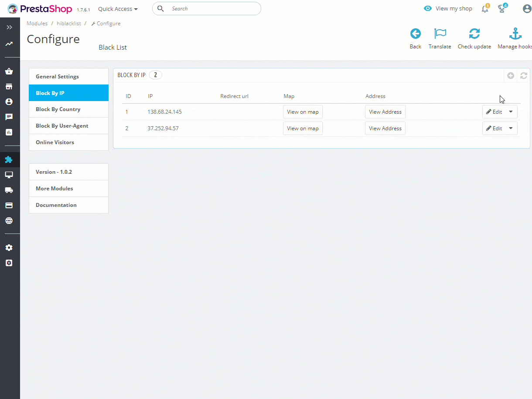Click the IP value 138.68.24.145
This screenshot has height=399, width=532.
(x=164, y=112)
